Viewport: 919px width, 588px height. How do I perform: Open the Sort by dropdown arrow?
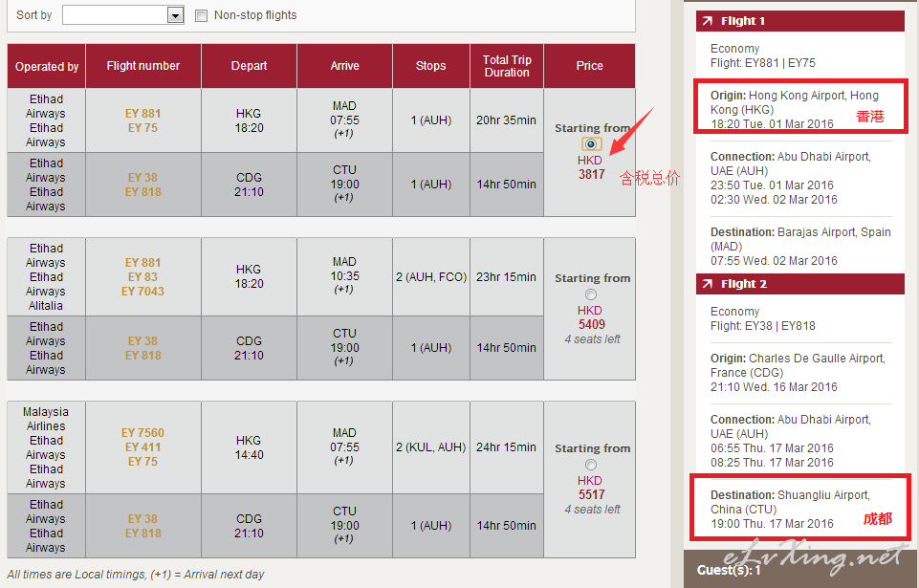pyautogui.click(x=175, y=15)
